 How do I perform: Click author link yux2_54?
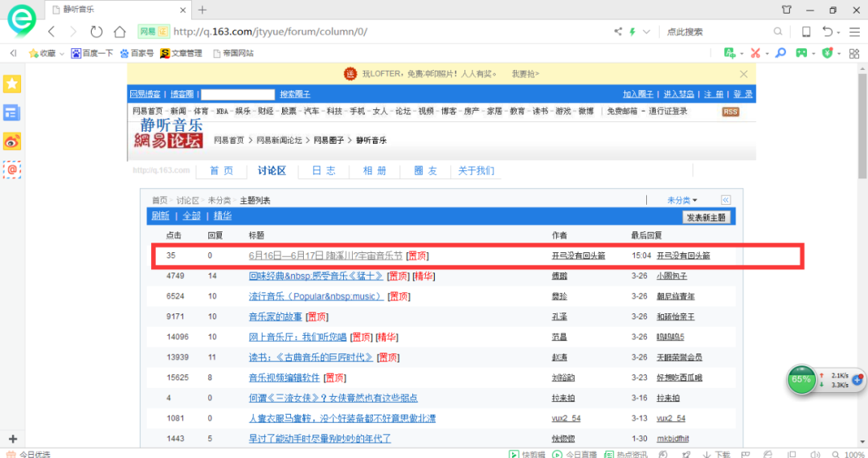point(566,418)
